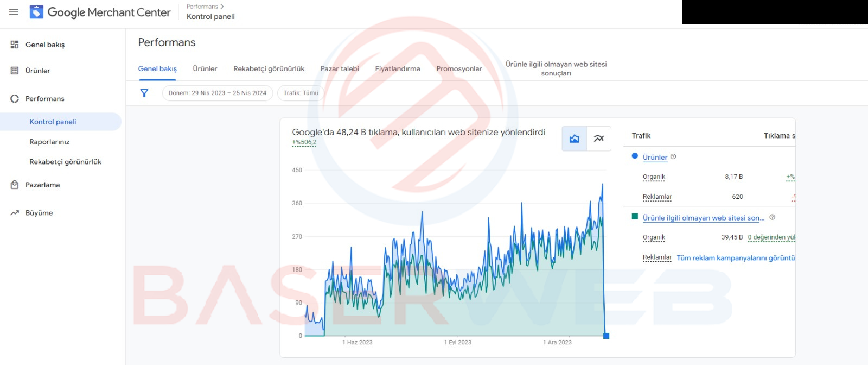Switch to area chart view
868x365 pixels.
(575, 139)
